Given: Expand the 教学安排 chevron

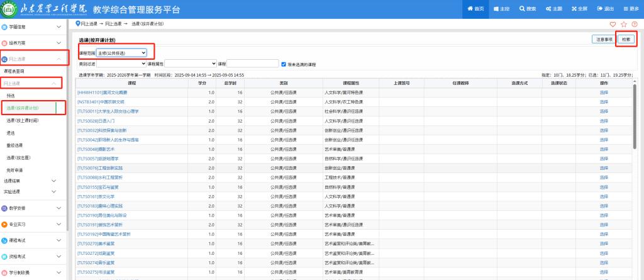Looking at the screenshot, I should 58,208.
